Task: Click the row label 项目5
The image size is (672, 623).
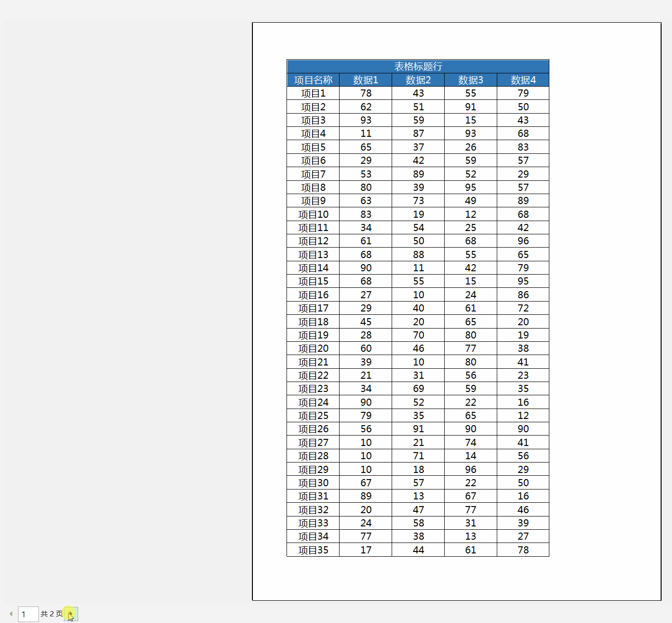Action: point(314,147)
